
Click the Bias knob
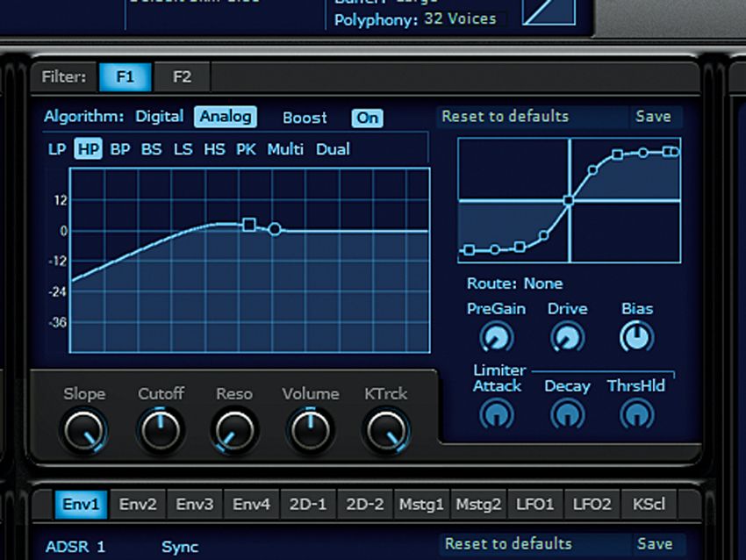tap(635, 336)
